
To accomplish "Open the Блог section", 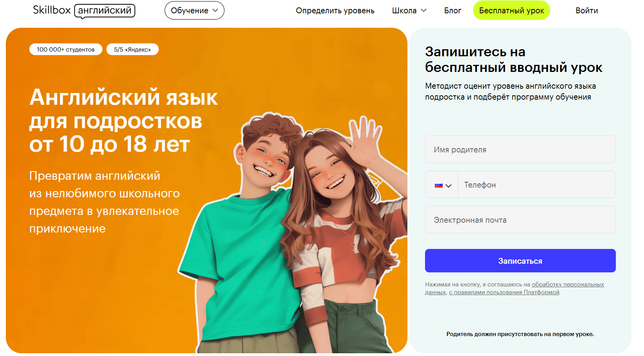I will pos(453,11).
